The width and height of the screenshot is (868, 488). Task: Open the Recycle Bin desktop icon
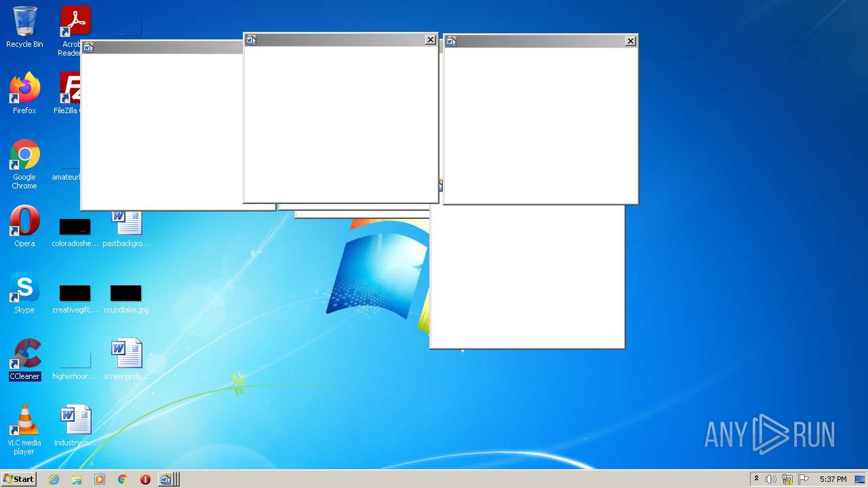pyautogui.click(x=24, y=27)
